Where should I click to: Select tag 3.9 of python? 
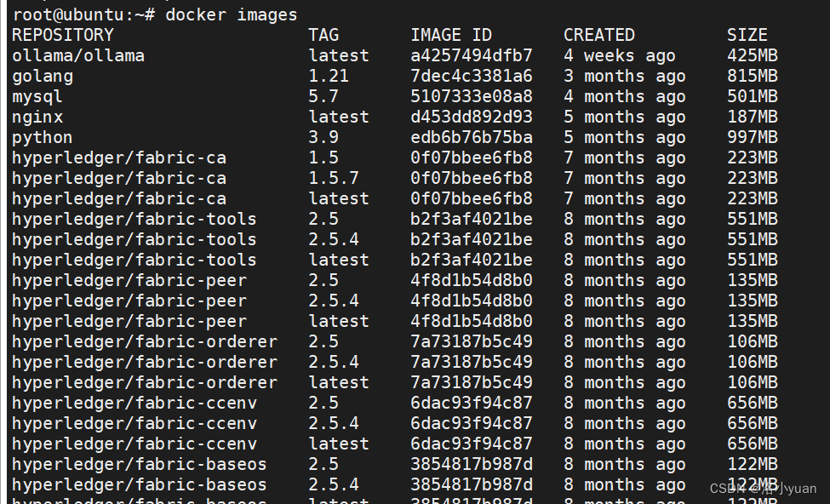tap(323, 138)
